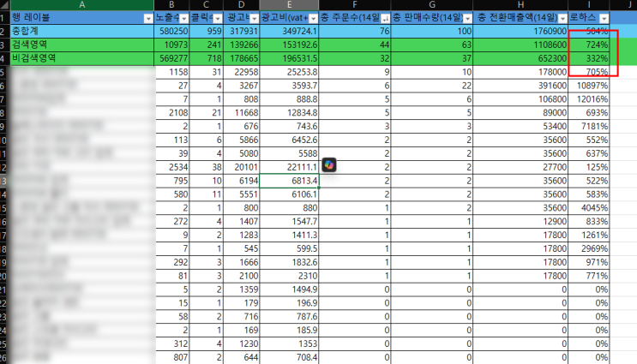
Task: Click the cell showing 1494.9
Action: coord(289,289)
